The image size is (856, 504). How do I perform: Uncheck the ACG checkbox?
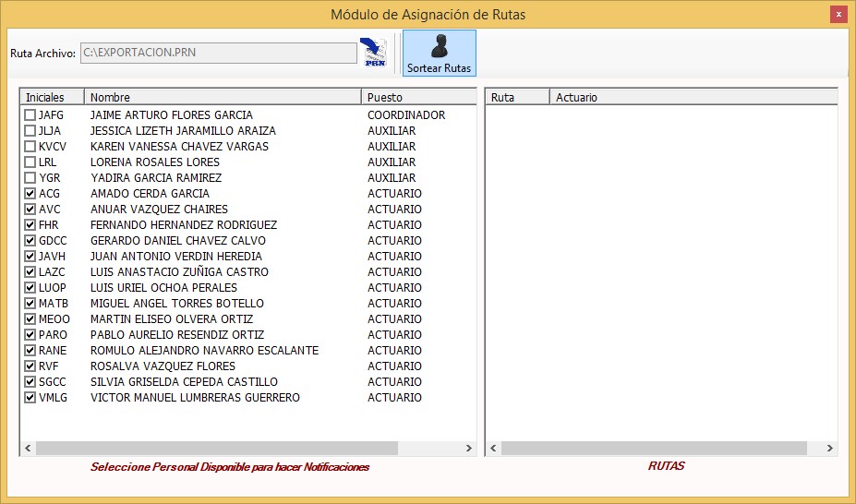tap(30, 194)
